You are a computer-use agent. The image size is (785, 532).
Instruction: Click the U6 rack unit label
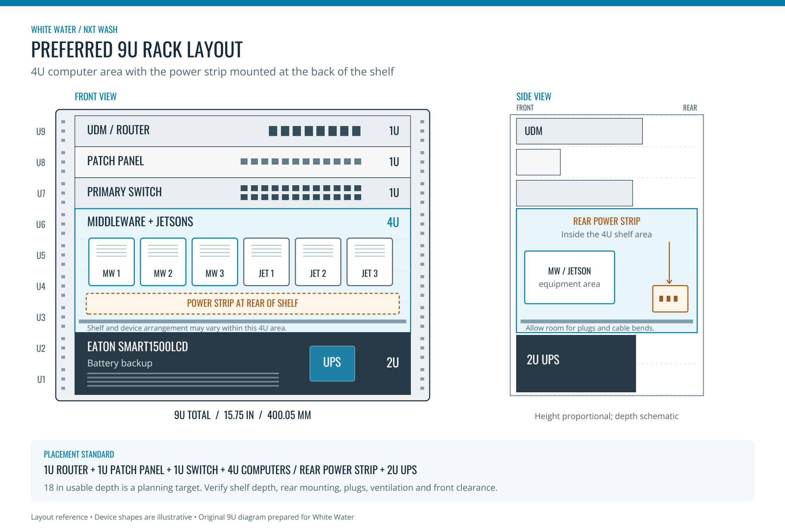point(41,225)
